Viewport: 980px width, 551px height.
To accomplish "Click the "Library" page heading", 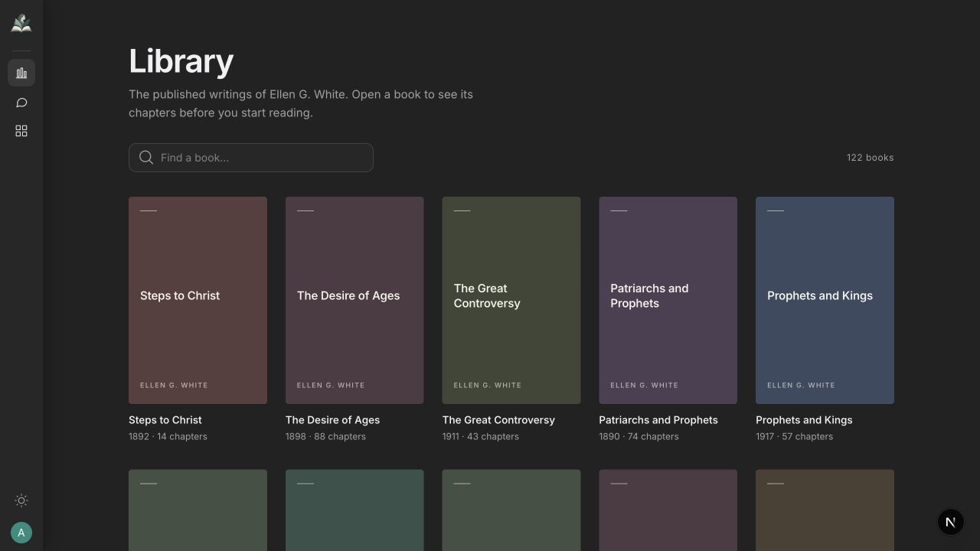I will click(x=181, y=61).
